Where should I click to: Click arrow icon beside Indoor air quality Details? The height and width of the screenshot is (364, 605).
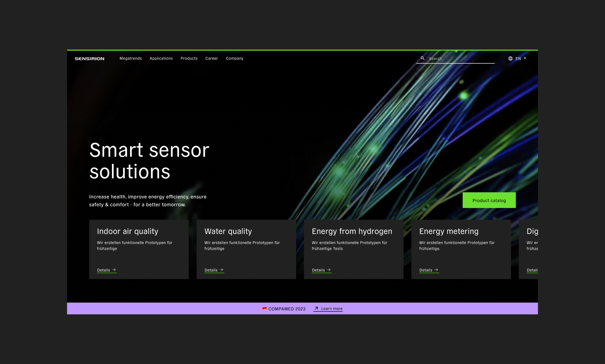(114, 270)
